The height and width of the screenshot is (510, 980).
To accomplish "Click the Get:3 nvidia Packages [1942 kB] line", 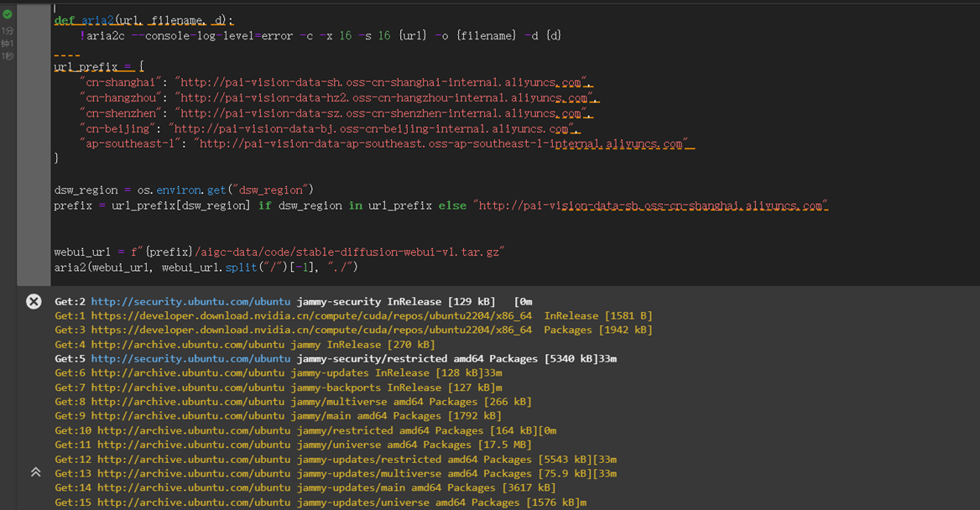I will click(x=353, y=330).
